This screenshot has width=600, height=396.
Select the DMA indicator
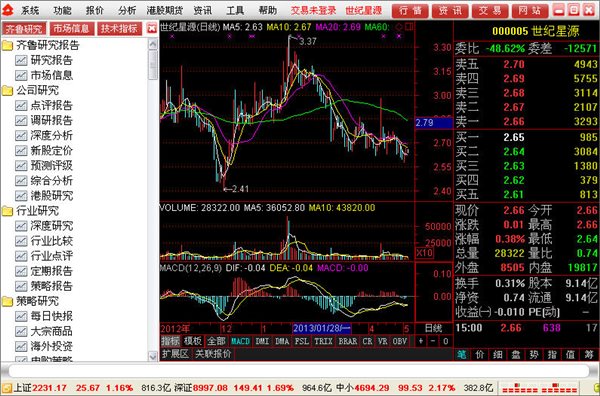tap(282, 341)
